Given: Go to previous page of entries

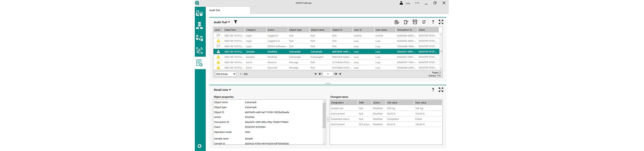Looking at the screenshot, I should tap(320, 74).
